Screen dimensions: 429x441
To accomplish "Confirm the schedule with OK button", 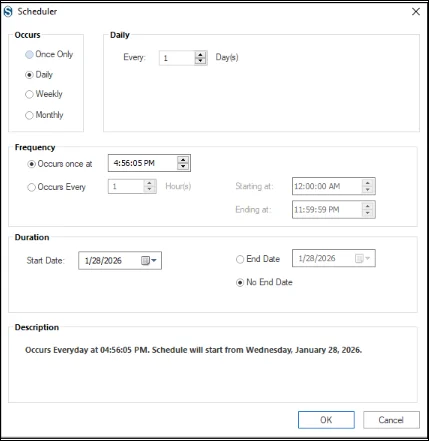I will click(326, 420).
